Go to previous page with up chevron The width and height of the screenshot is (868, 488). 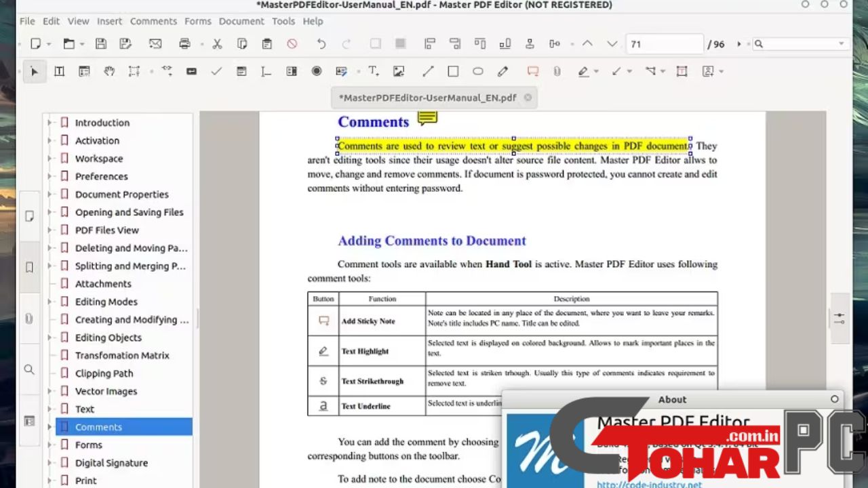tap(587, 44)
